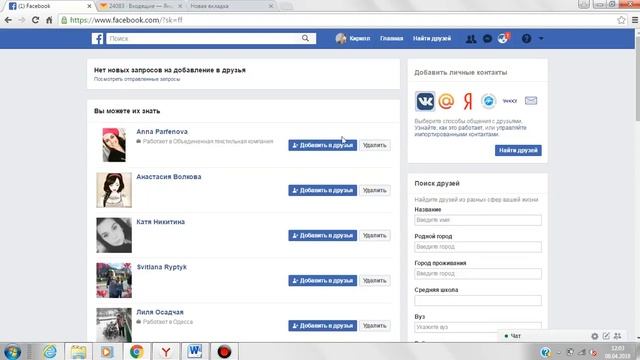Image resolution: width=640 pixels, height=360 pixels.
Task: Open Катя Никитина profile name
Action: (x=160, y=222)
